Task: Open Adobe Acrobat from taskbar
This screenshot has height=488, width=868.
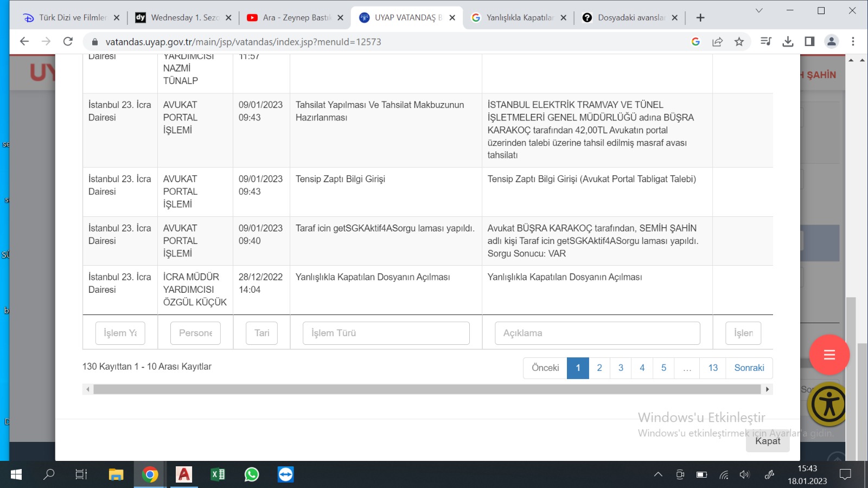Action: coord(184,475)
